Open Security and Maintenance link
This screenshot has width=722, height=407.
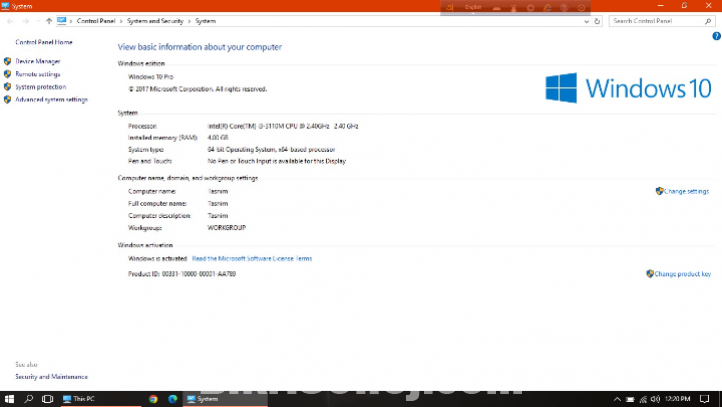coord(52,377)
